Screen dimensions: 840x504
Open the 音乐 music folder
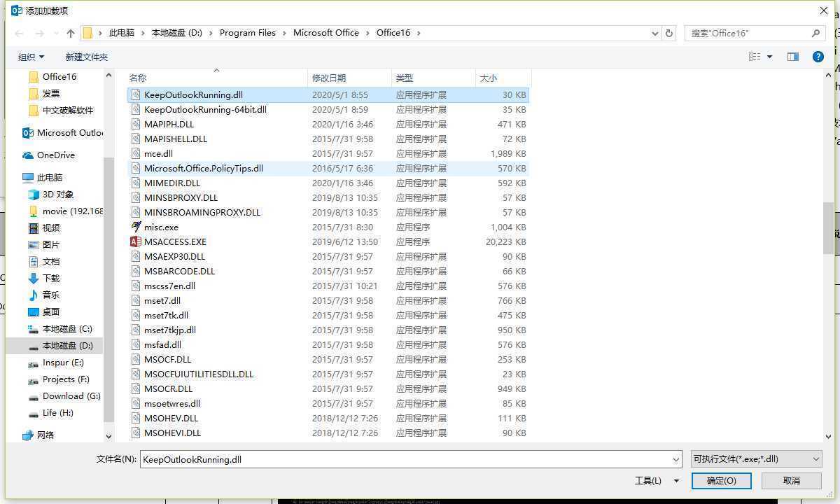(44, 295)
